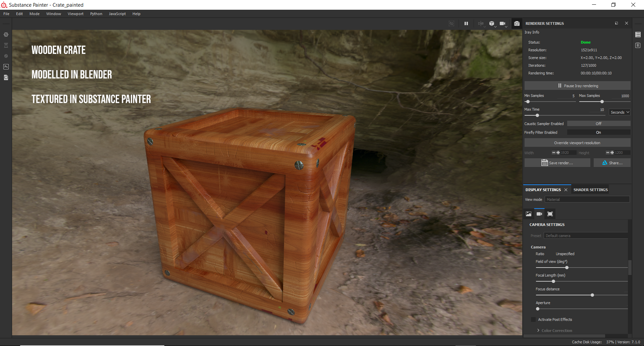Close the Display Settings tab
The width and height of the screenshot is (644, 346).
coord(566,190)
